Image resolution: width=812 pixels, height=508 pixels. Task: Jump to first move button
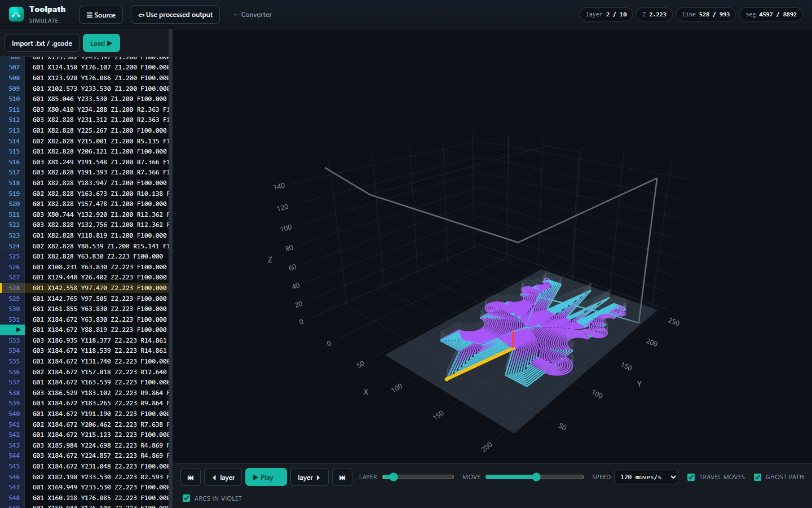pos(191,477)
